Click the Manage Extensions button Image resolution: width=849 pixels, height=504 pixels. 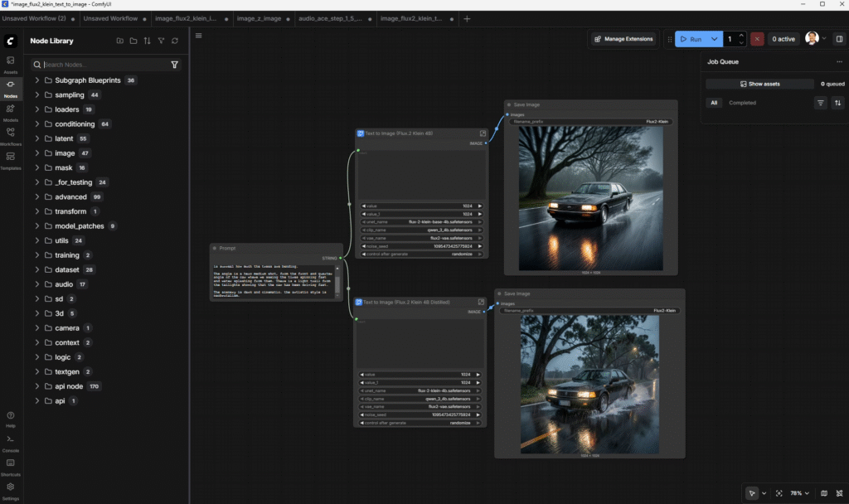click(623, 39)
